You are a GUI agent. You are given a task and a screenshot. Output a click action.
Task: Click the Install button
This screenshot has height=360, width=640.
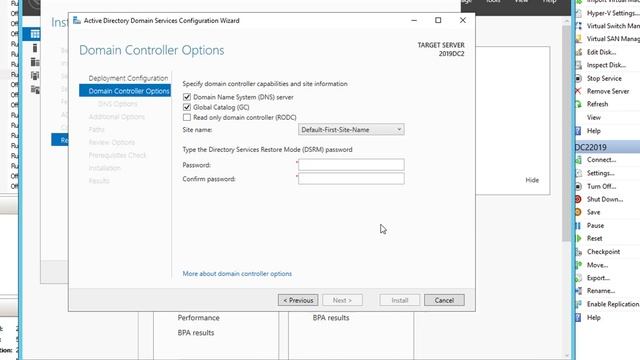tap(400, 300)
